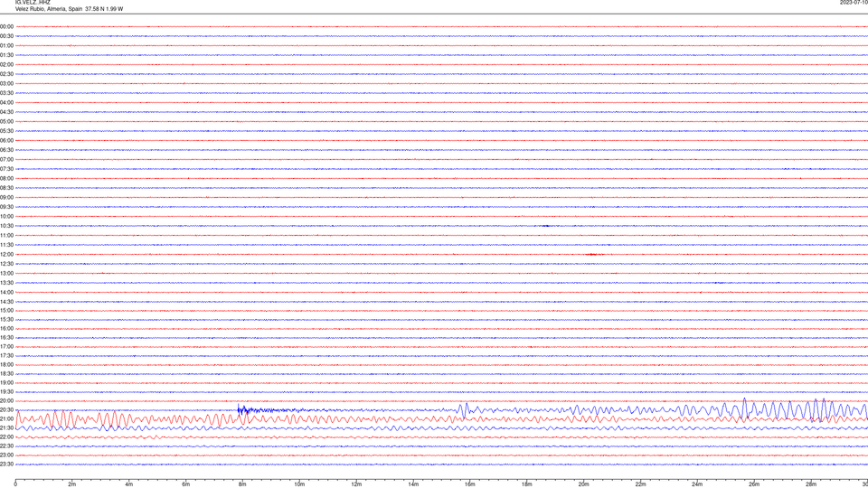Click the 08:00 time label
The width and height of the screenshot is (868, 488).
(6, 179)
